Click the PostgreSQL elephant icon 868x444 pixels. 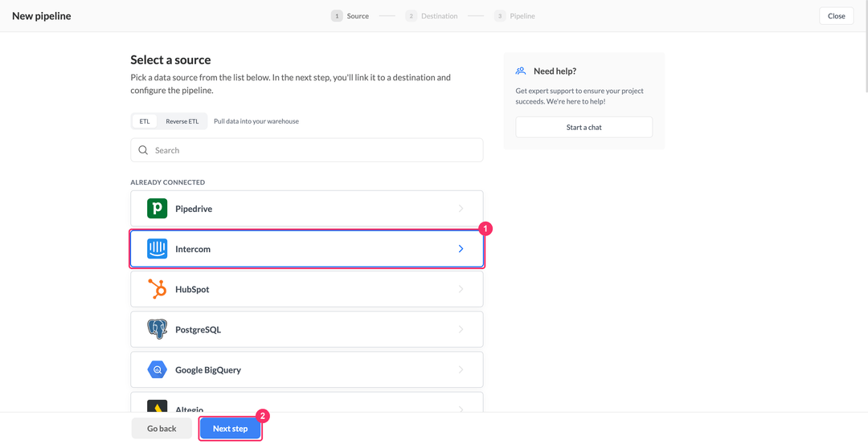click(x=158, y=329)
